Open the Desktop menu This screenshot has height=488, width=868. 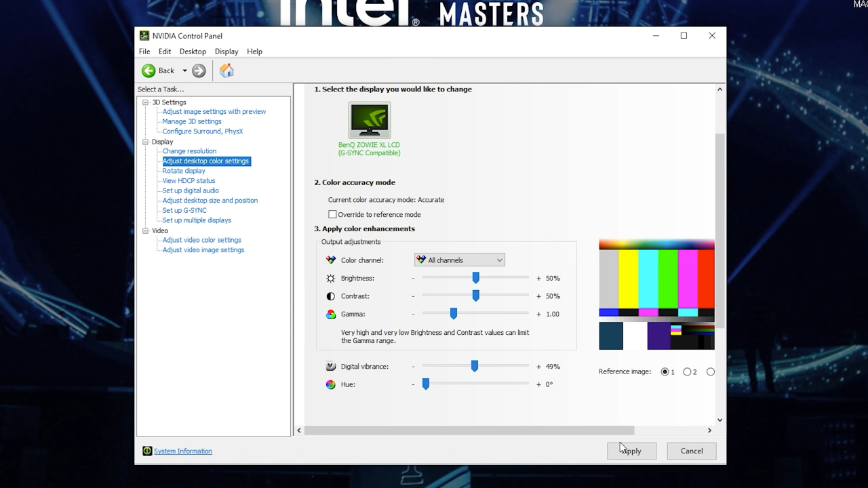click(193, 52)
